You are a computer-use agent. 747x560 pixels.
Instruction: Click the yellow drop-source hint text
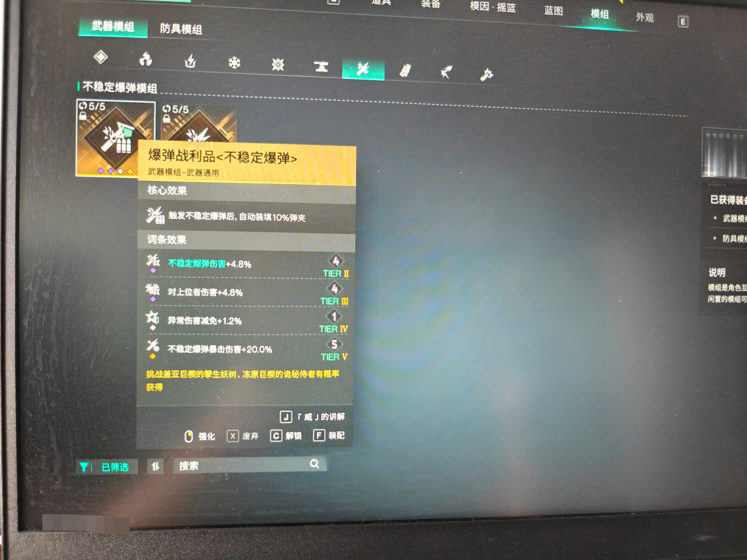click(x=243, y=380)
